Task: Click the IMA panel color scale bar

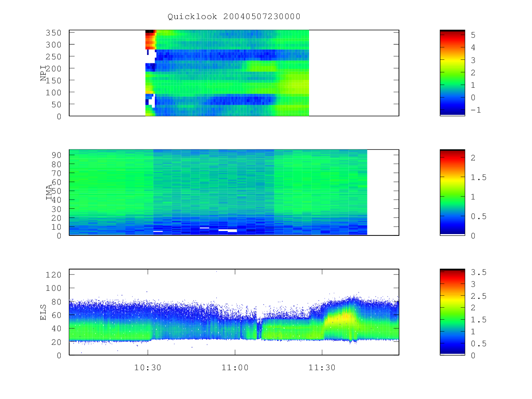Action: [452, 192]
